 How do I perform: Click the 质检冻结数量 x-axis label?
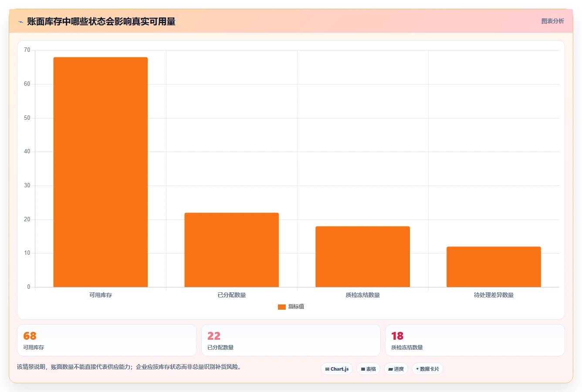coord(362,295)
